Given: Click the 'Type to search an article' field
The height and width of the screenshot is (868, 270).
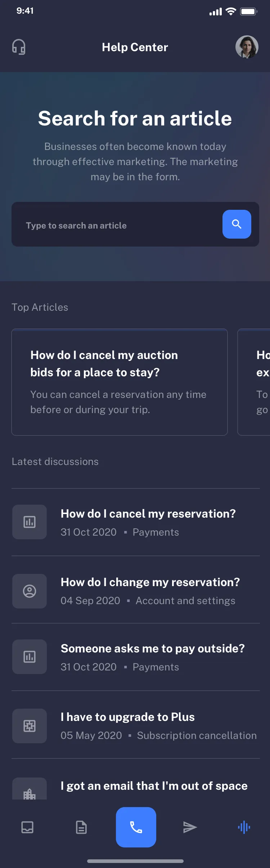Looking at the screenshot, I should 108,225.
